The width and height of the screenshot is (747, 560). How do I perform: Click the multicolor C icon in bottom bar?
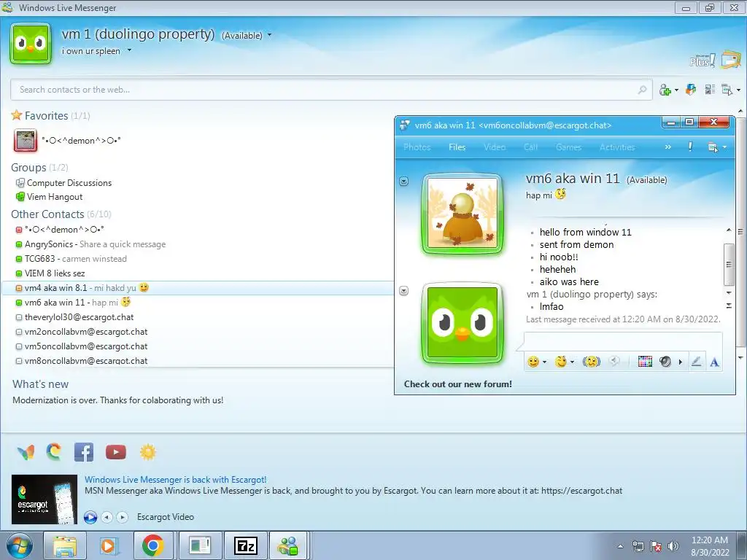click(54, 452)
